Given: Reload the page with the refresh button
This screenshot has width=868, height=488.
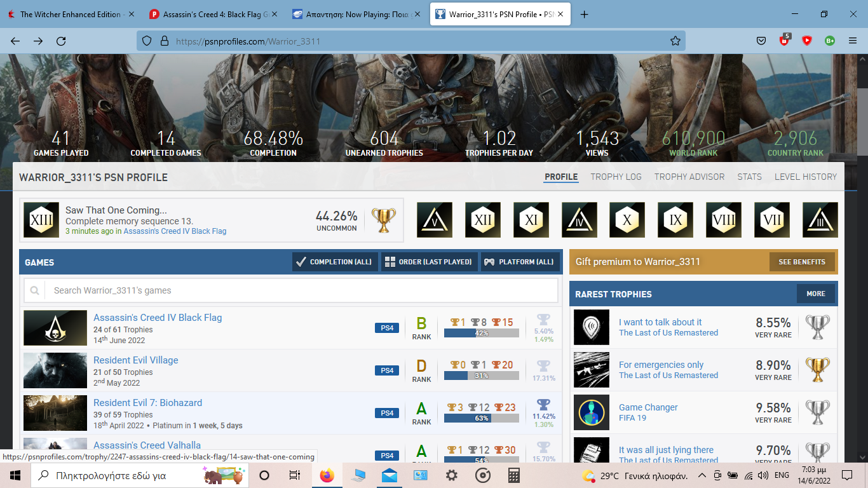Looking at the screenshot, I should click(x=61, y=41).
